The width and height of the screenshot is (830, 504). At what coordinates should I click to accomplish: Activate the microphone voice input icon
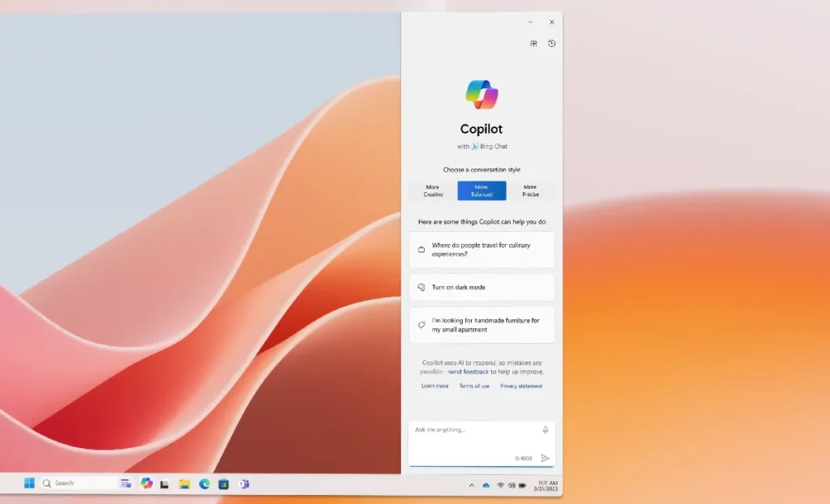click(x=545, y=430)
